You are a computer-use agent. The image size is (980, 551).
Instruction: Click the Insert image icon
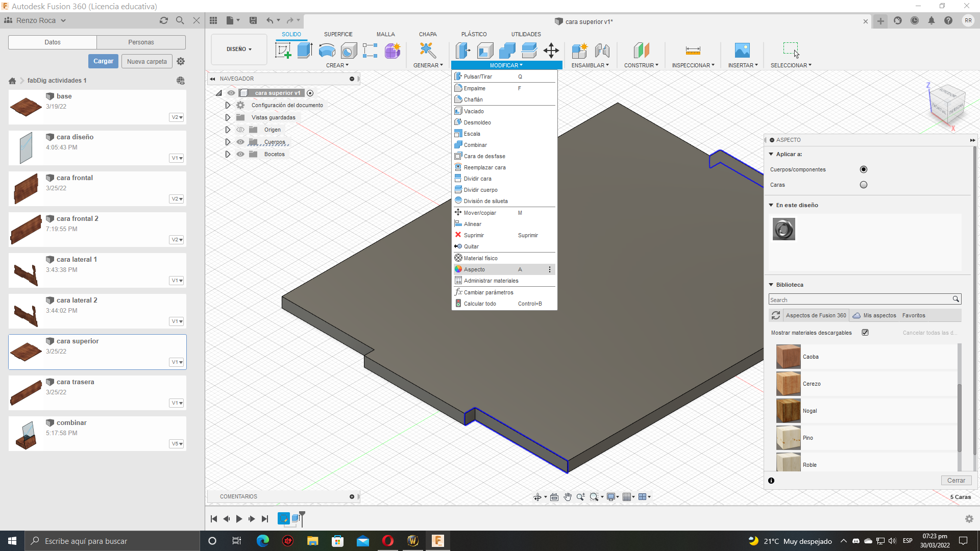pyautogui.click(x=742, y=51)
